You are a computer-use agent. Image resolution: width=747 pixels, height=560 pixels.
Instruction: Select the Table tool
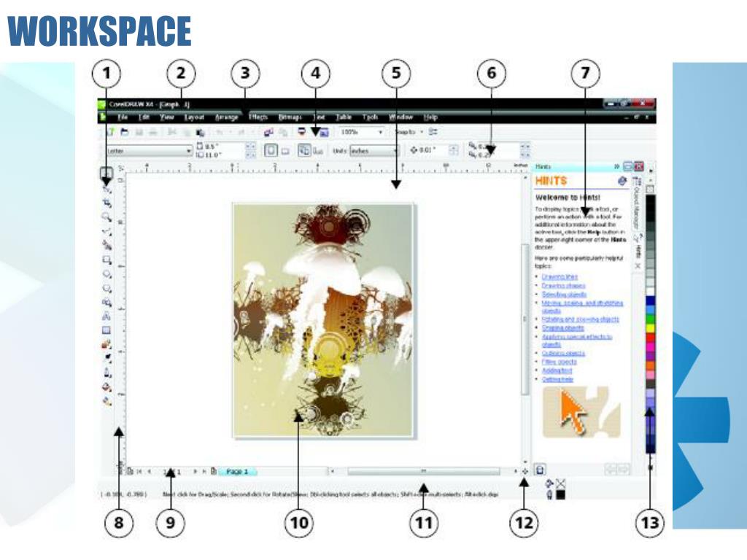pos(107,330)
